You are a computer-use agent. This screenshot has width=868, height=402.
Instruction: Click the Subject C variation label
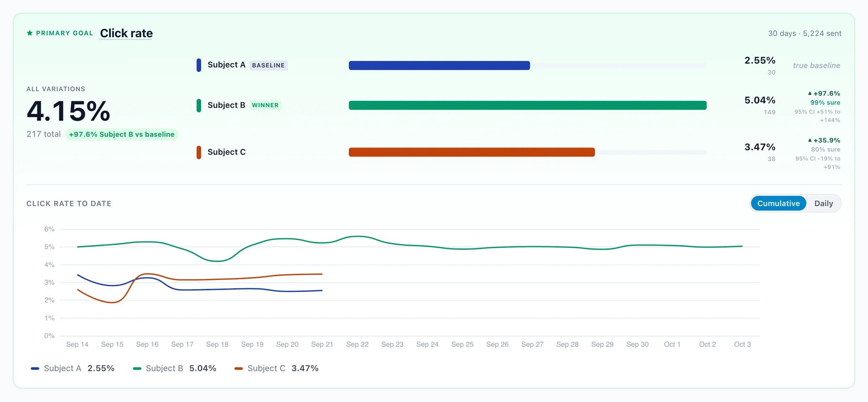(x=226, y=152)
